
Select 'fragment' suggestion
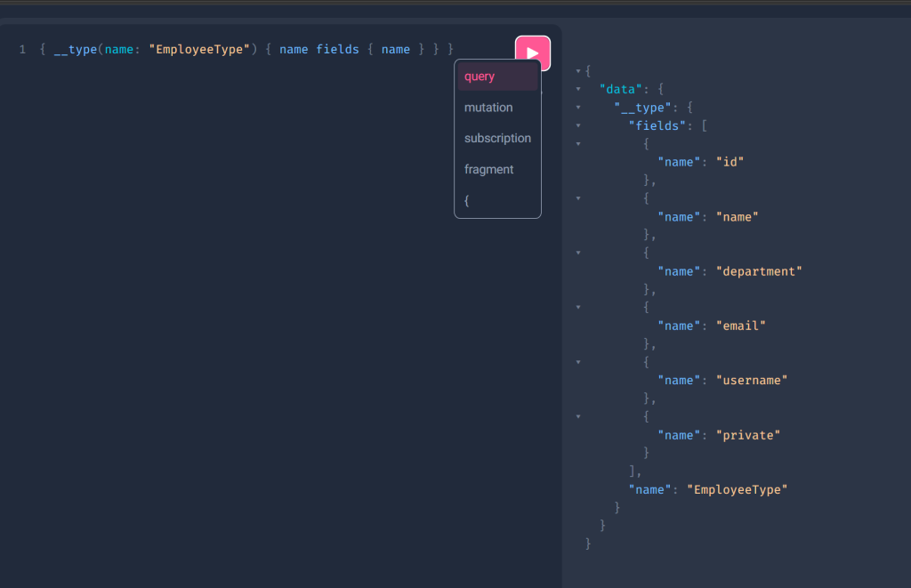(x=498, y=170)
